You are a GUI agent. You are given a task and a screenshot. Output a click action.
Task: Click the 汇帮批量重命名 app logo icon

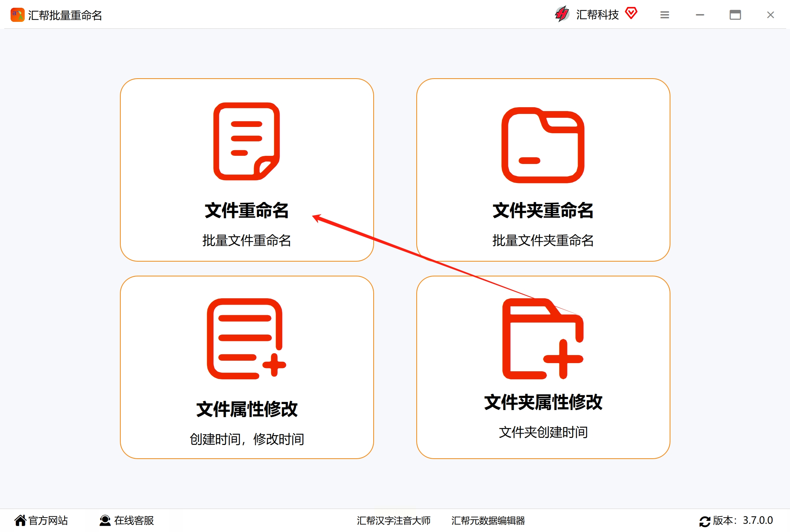pyautogui.click(x=17, y=15)
